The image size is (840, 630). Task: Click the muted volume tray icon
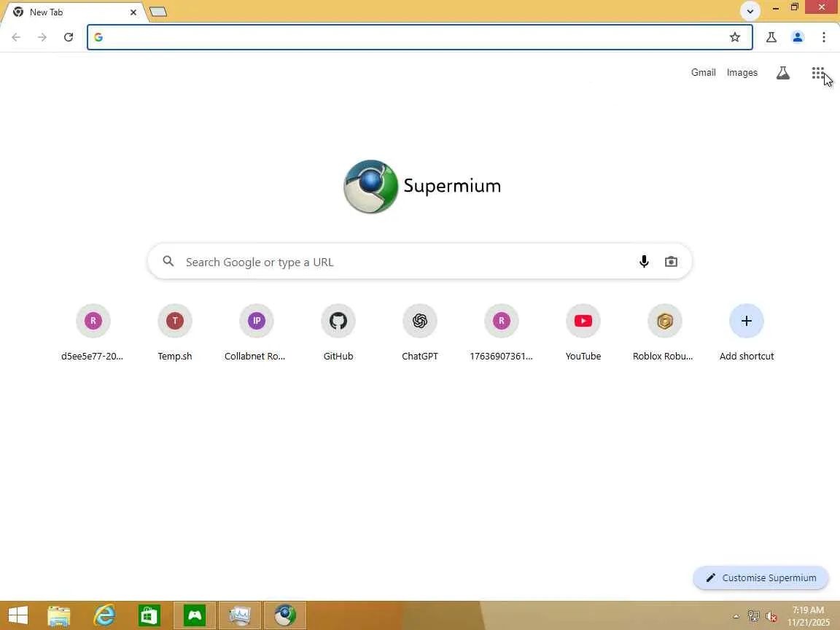[771, 617]
